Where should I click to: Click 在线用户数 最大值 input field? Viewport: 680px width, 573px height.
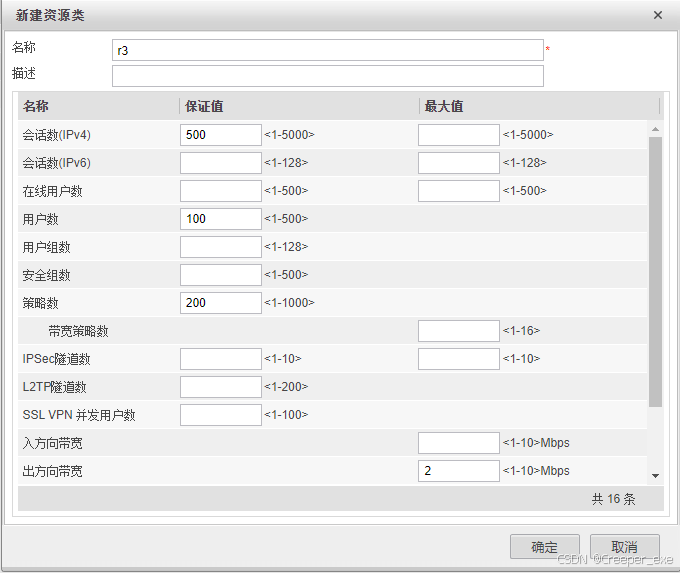pos(458,191)
